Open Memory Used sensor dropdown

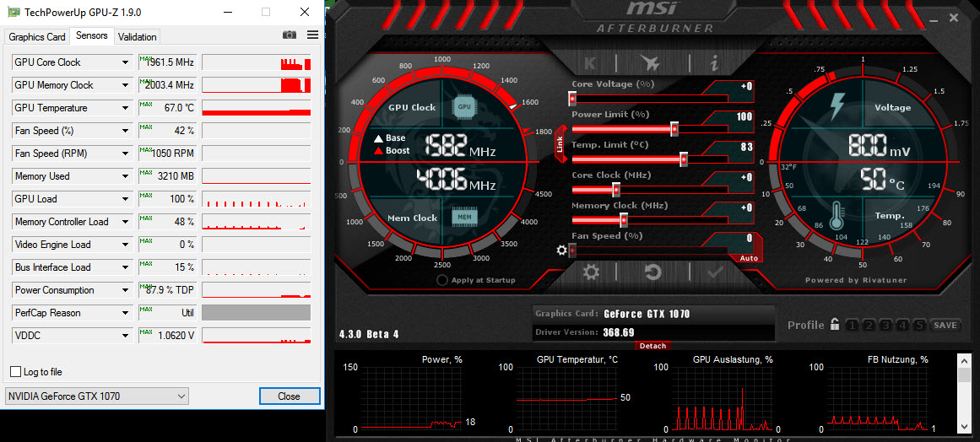pyautogui.click(x=125, y=176)
